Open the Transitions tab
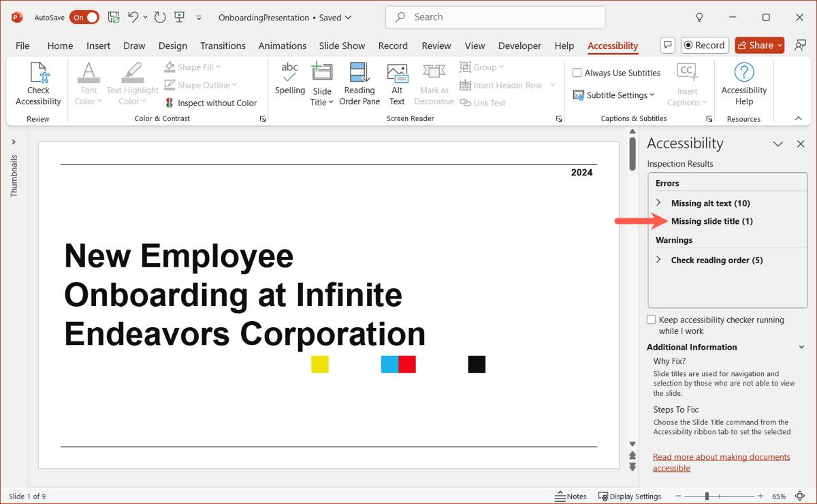Screen dimensions: 817x504 tap(223, 46)
